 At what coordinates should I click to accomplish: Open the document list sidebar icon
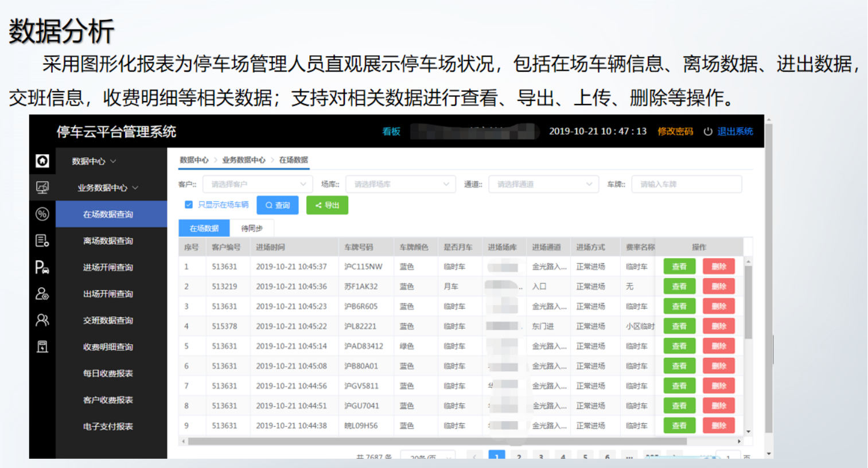pyautogui.click(x=42, y=241)
